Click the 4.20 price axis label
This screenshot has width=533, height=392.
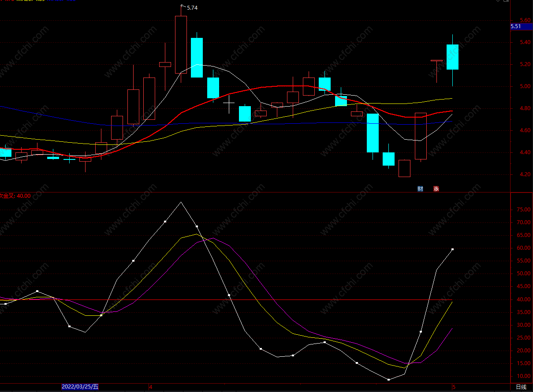525,174
